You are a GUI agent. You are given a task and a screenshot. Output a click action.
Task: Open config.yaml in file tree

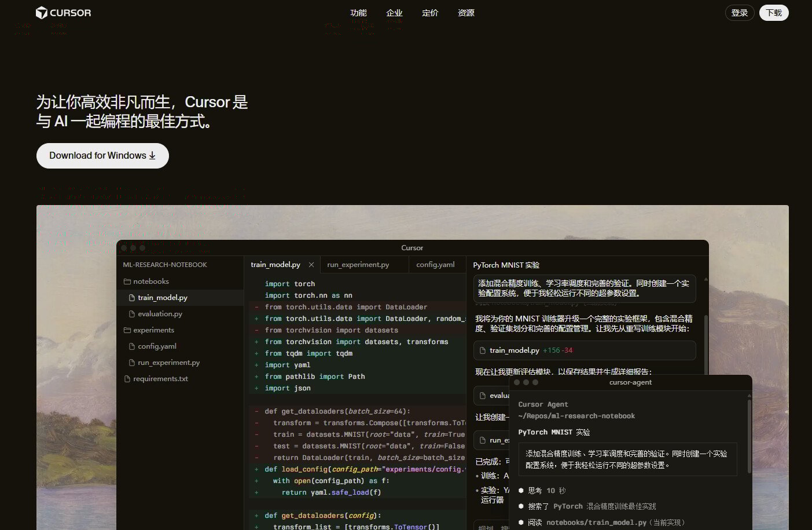(180, 346)
